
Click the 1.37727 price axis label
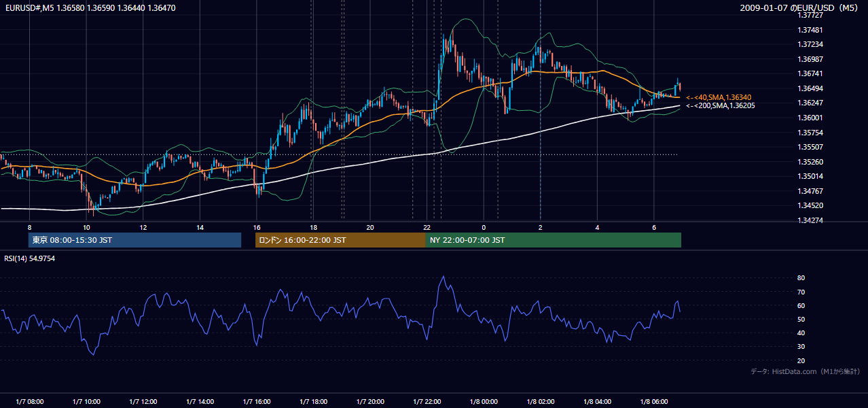coord(810,16)
